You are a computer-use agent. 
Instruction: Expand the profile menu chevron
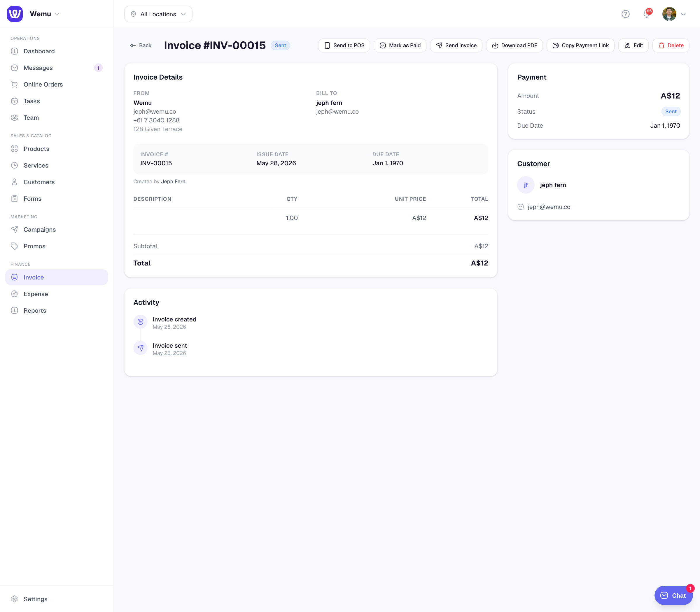point(683,14)
